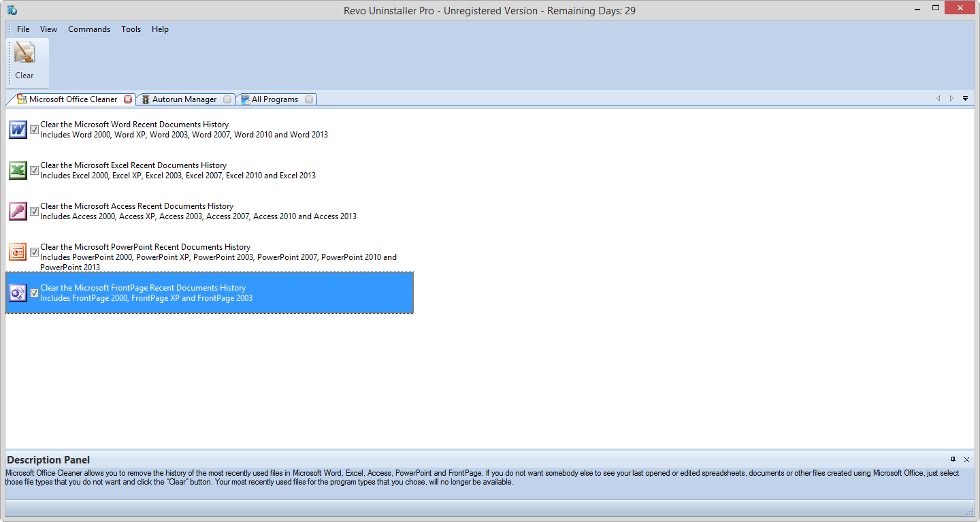Viewport: 980px width, 522px height.
Task: Close the Autorun Manager tab
Action: [227, 99]
